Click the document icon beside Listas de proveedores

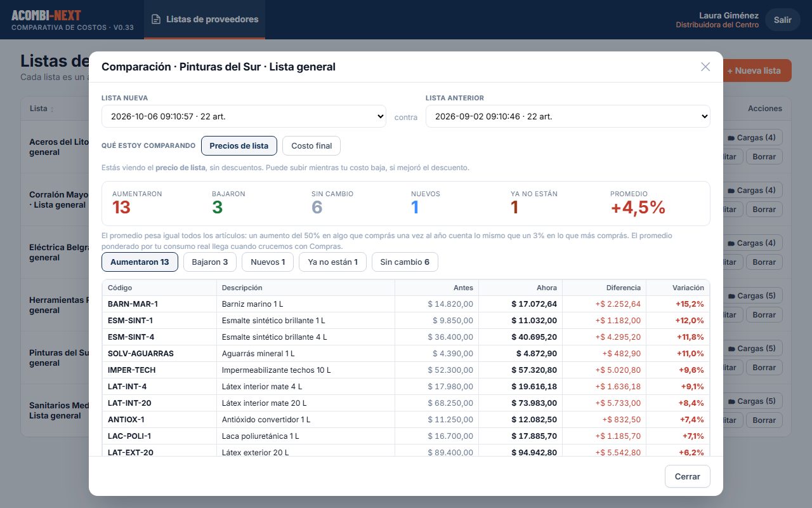pos(156,20)
